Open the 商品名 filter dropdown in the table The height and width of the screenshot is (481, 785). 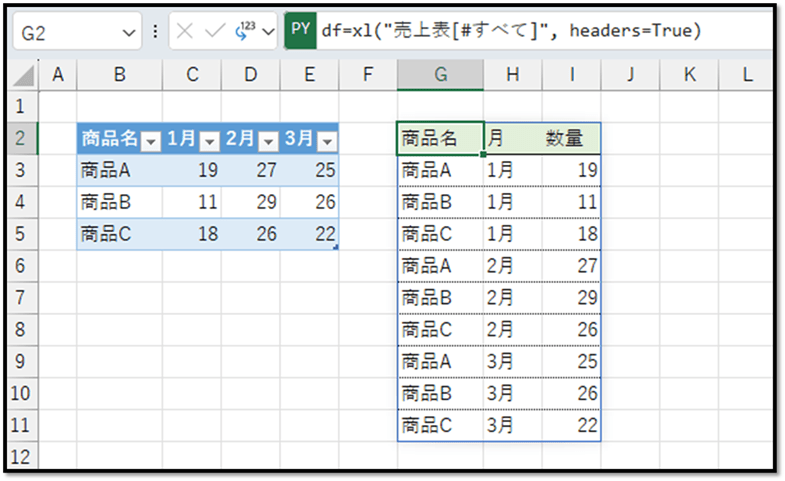click(150, 141)
